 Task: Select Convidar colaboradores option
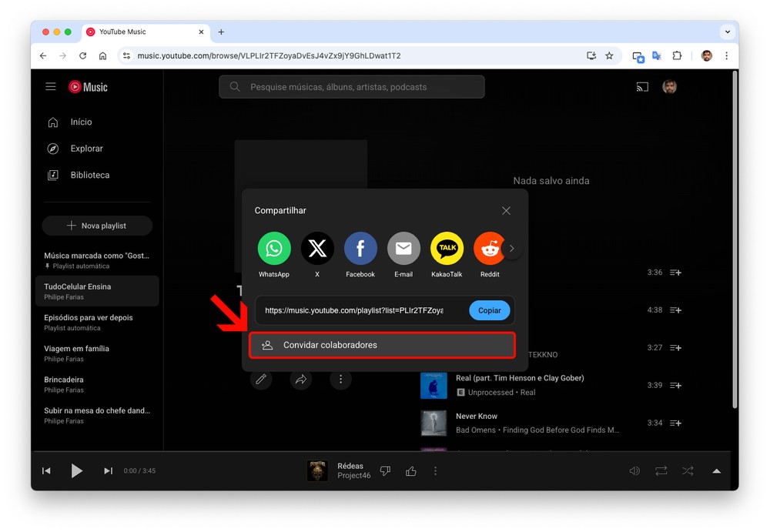[x=382, y=345]
